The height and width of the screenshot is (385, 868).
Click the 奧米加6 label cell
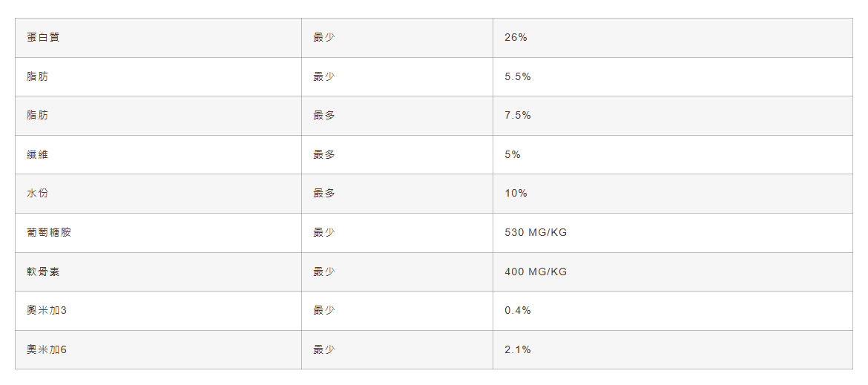pos(47,349)
